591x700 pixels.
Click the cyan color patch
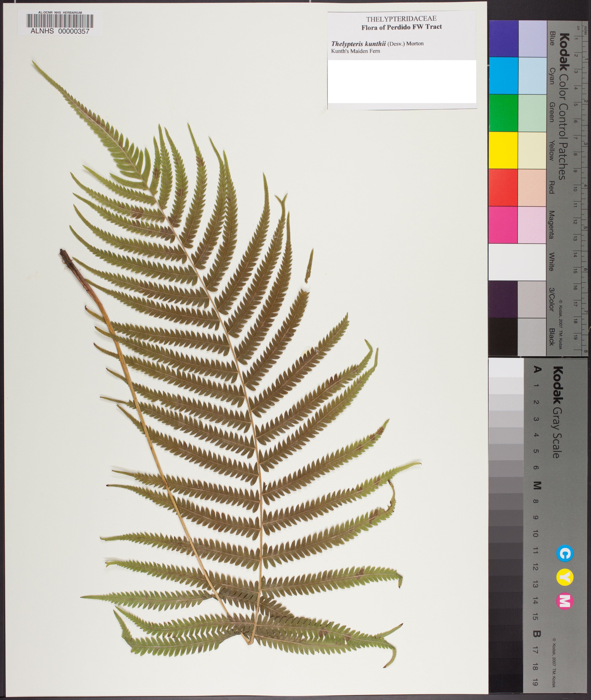(x=503, y=75)
